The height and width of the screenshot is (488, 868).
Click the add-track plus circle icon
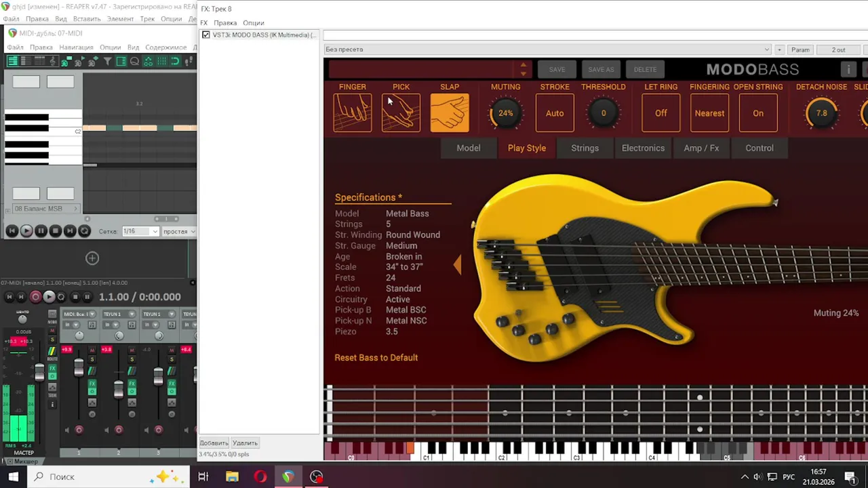(x=92, y=258)
